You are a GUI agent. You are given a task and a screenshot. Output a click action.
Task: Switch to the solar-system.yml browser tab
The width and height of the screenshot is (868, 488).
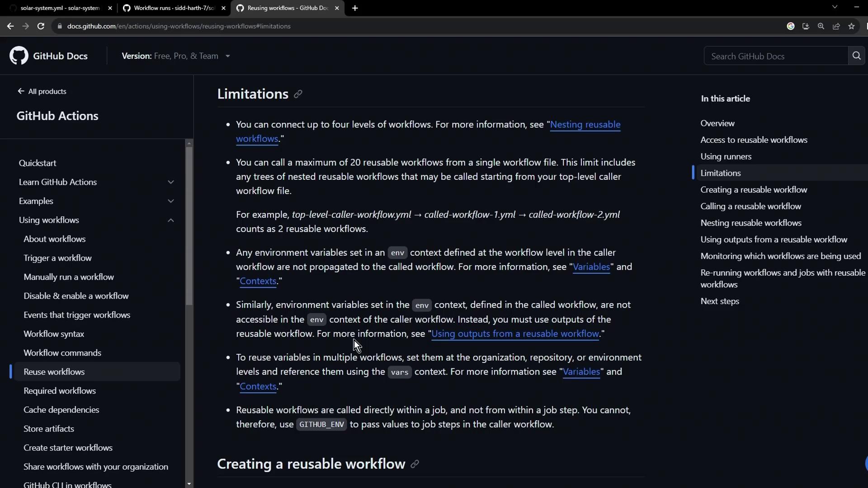(x=60, y=8)
